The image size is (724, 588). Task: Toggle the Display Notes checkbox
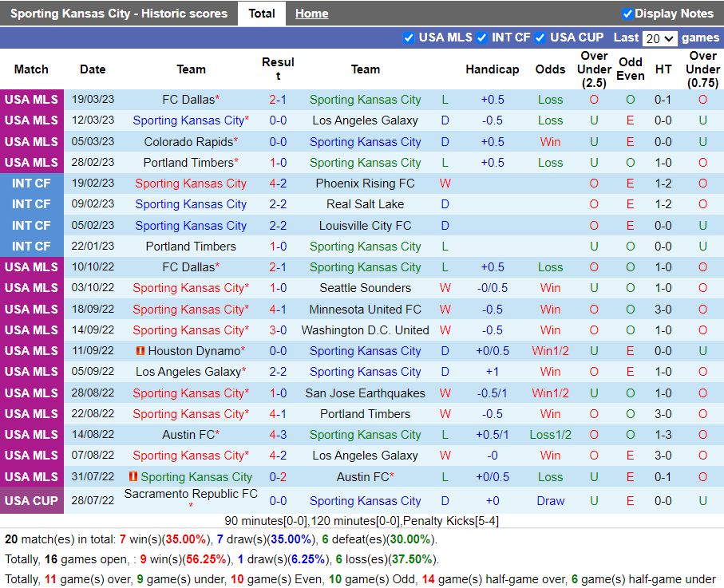click(627, 14)
